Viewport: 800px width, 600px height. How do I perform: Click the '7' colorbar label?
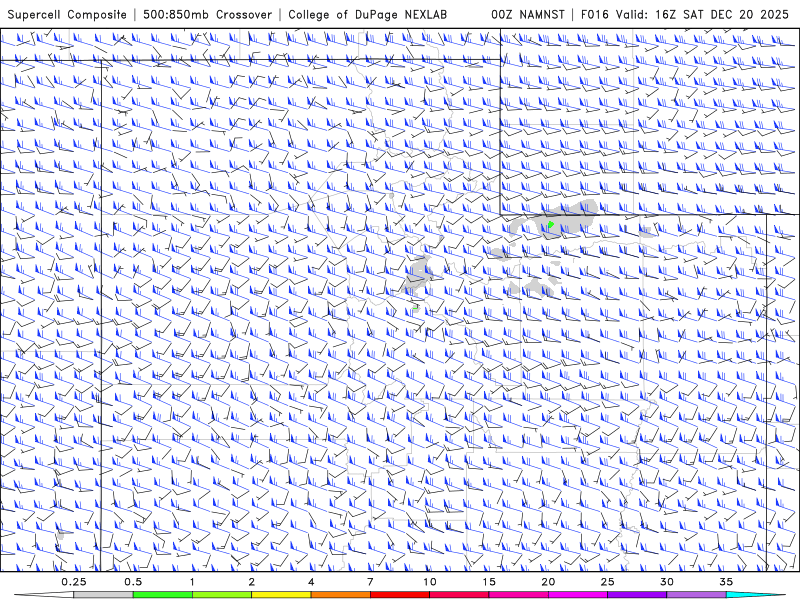(x=370, y=582)
